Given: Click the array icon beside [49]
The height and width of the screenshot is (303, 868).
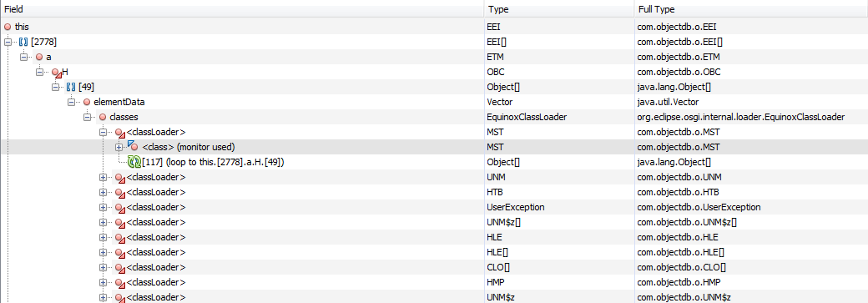Looking at the screenshot, I should click(x=71, y=87).
